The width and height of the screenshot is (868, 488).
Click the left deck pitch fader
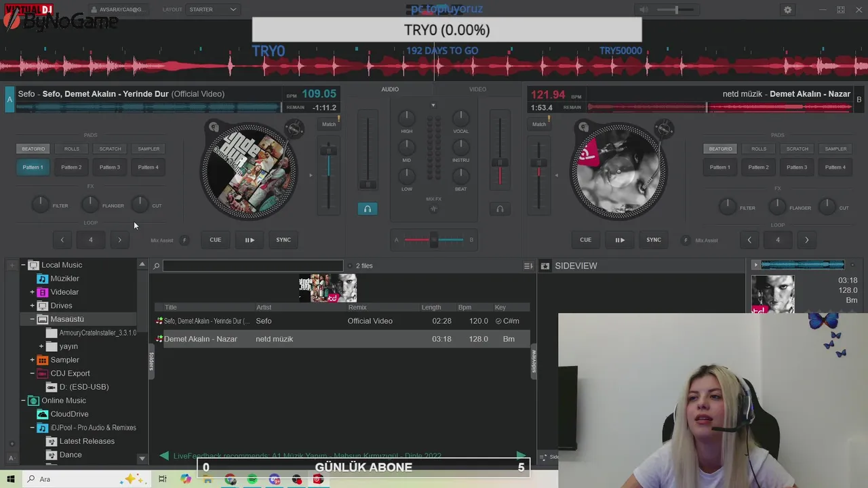[x=329, y=150]
